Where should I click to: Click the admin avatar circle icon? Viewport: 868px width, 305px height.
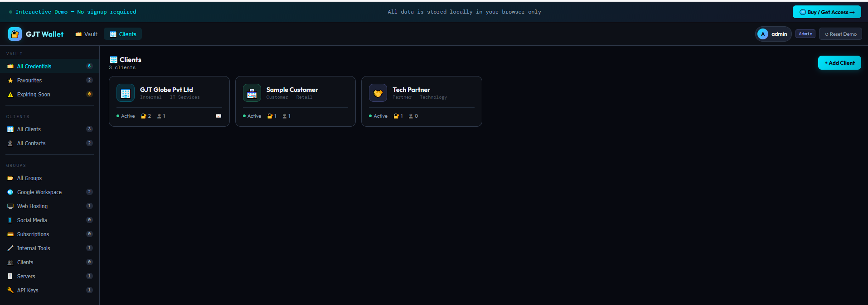763,34
